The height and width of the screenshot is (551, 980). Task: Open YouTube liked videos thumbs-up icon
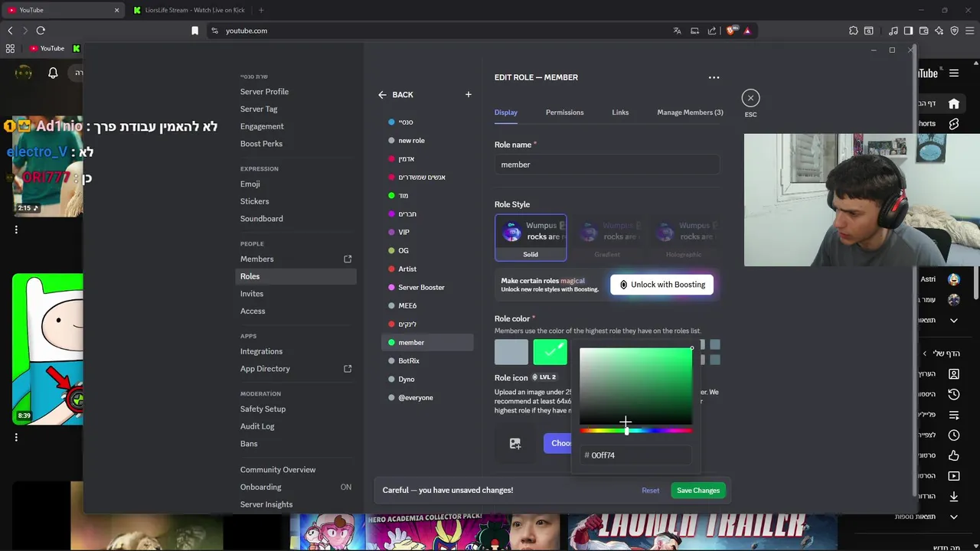point(954,455)
